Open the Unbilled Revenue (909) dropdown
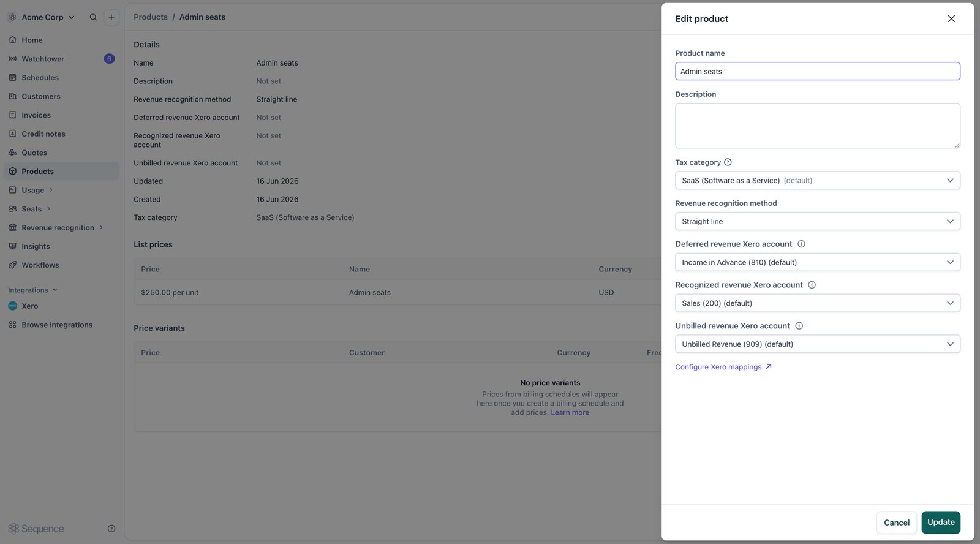The width and height of the screenshot is (980, 544). (818, 344)
